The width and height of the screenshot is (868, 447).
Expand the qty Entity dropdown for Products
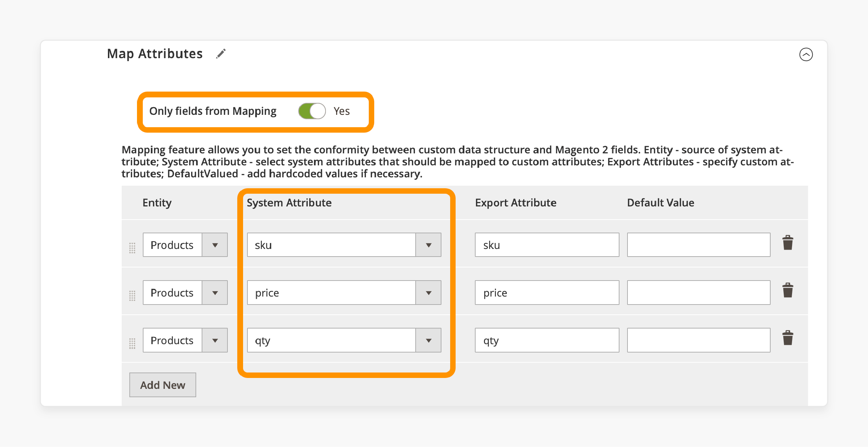pyautogui.click(x=217, y=341)
